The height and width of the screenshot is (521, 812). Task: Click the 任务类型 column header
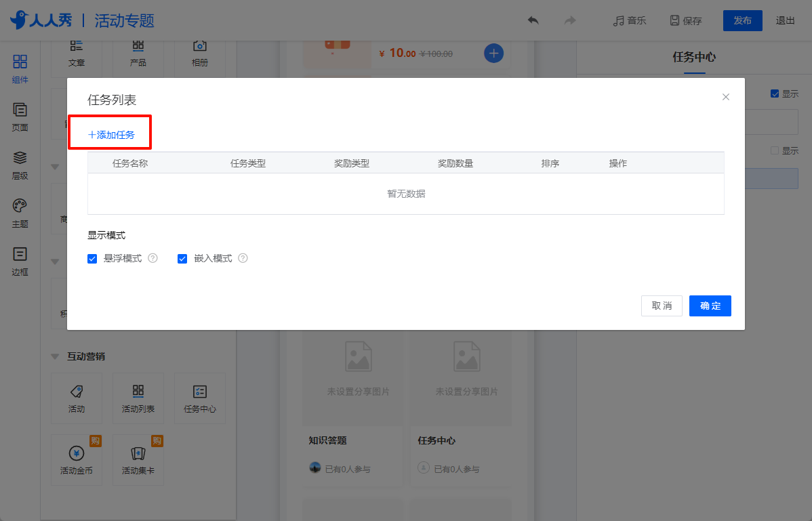(248, 163)
